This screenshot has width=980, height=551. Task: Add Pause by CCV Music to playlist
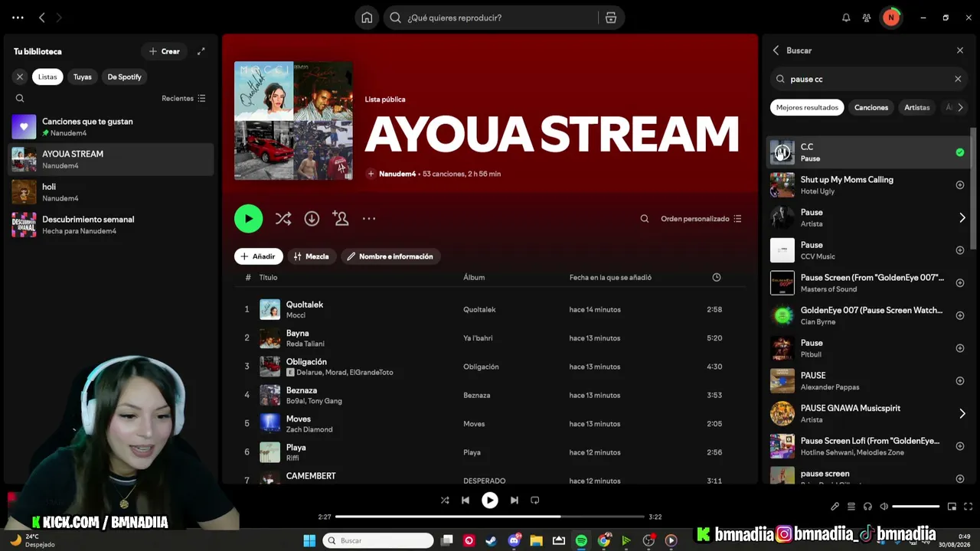click(960, 250)
